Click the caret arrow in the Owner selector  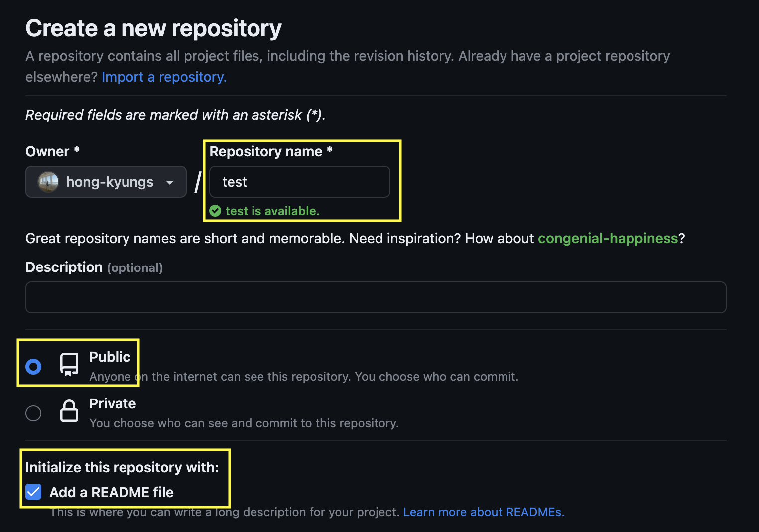pos(170,183)
